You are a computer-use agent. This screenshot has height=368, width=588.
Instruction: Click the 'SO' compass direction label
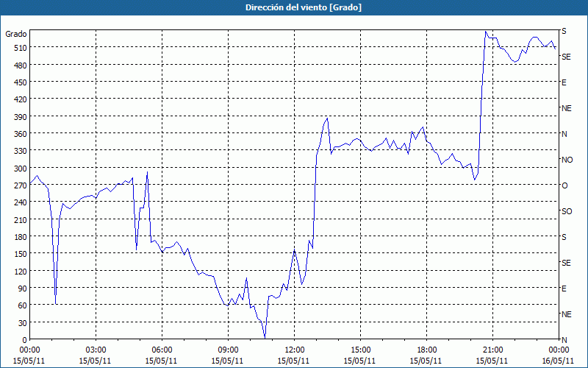[x=567, y=211]
